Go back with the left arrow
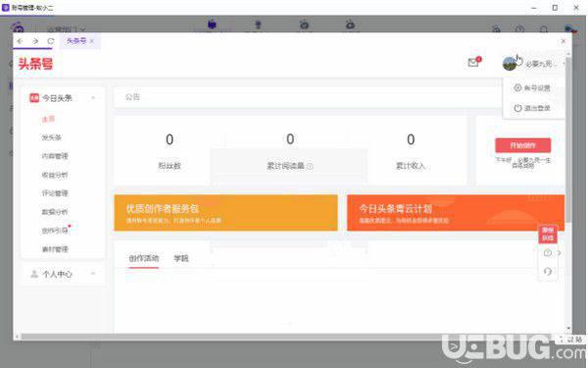Viewport: 588px width, 368px height. tap(20, 41)
